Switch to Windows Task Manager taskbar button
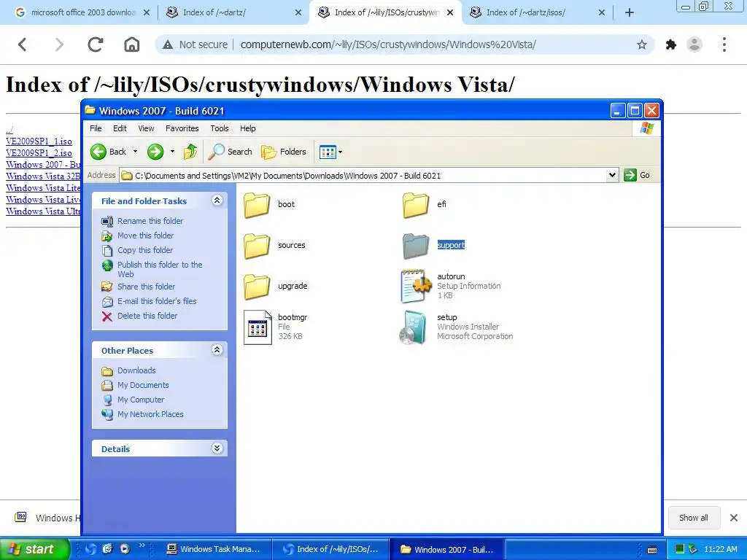Screen dimensions: 747x560 click(214, 549)
